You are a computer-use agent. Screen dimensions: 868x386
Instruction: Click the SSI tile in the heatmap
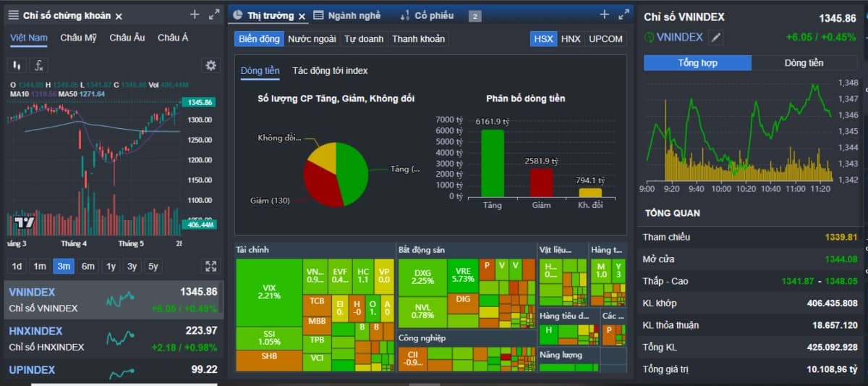pyautogui.click(x=268, y=338)
